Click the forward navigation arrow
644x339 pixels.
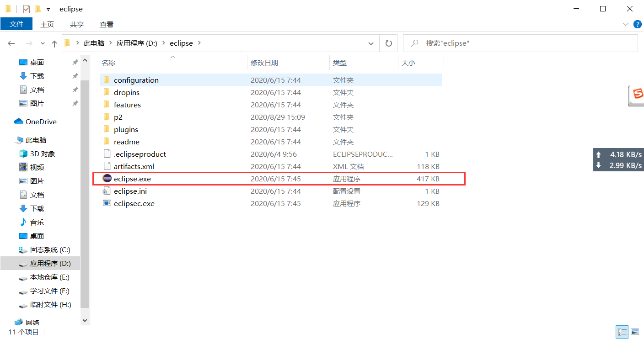click(28, 43)
